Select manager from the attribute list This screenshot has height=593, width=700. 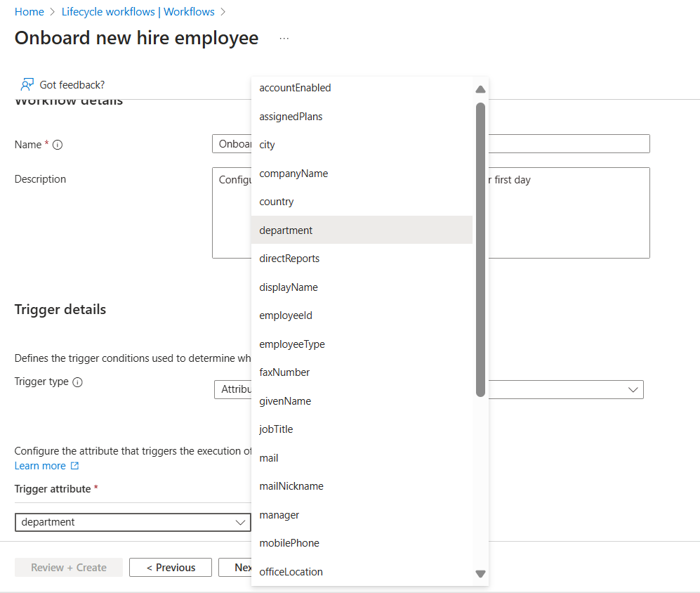(x=362, y=515)
